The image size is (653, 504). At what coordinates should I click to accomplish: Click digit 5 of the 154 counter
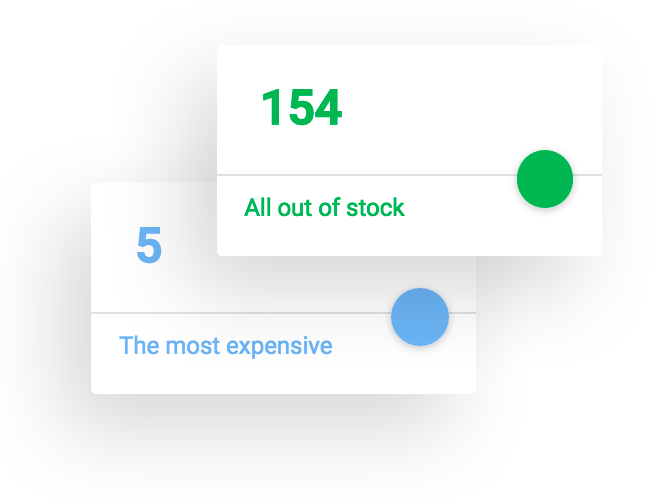pos(300,107)
